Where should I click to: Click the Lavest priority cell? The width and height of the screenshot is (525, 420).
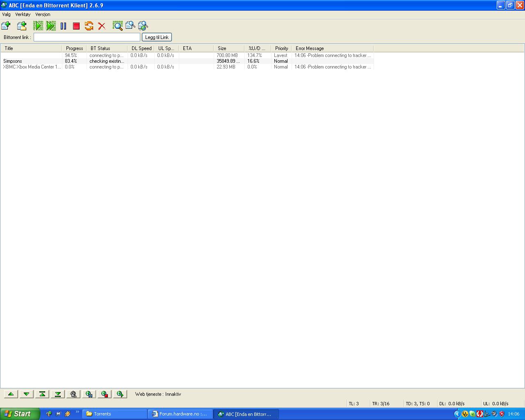[281, 55]
